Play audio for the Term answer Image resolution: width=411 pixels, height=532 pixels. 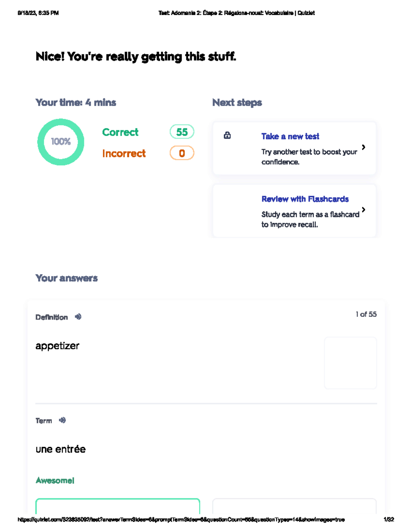[62, 420]
